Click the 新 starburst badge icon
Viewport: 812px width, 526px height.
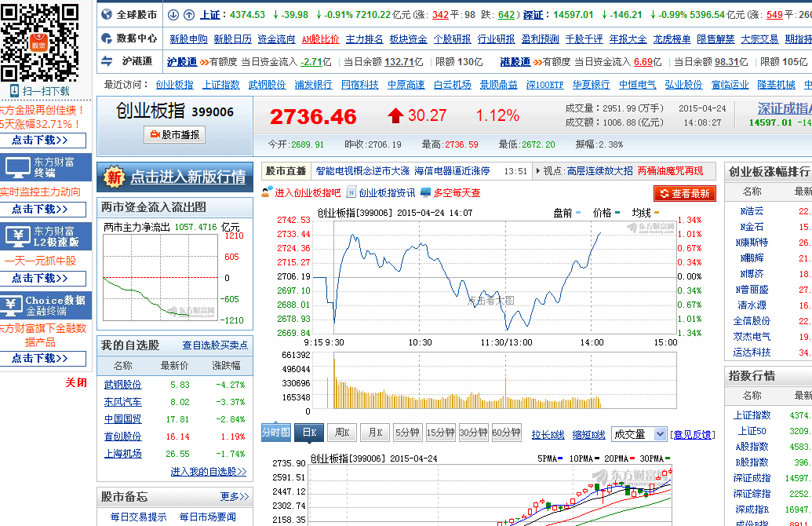114,177
